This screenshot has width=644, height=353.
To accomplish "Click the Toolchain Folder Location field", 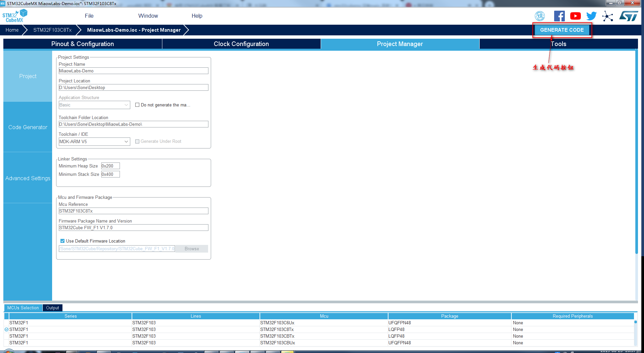I will [x=134, y=124].
